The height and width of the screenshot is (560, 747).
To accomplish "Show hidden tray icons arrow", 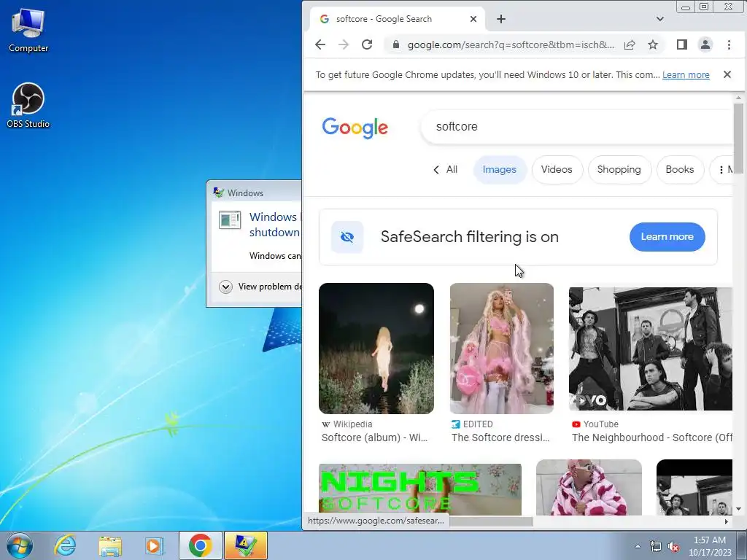I will point(638,546).
